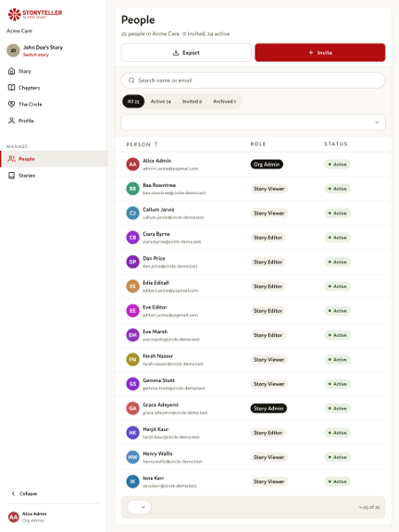Viewport: 399px width, 532px height.
Task: Click the red Invite button
Action: [320, 53]
